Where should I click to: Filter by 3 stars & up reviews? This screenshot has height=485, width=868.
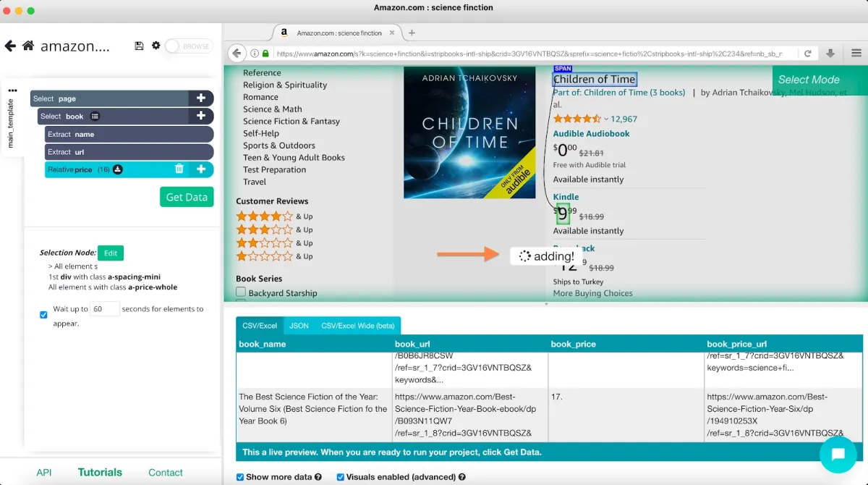tap(274, 229)
